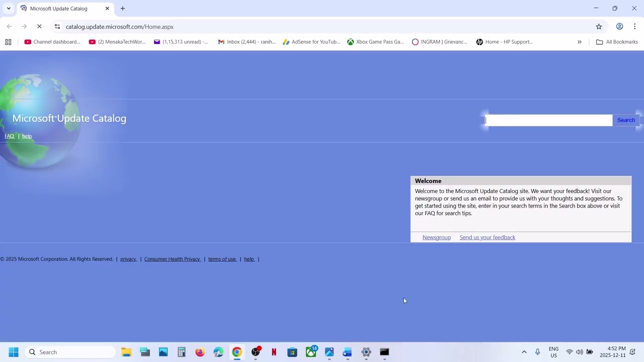Bookmark this page with the star icon

coord(599,27)
